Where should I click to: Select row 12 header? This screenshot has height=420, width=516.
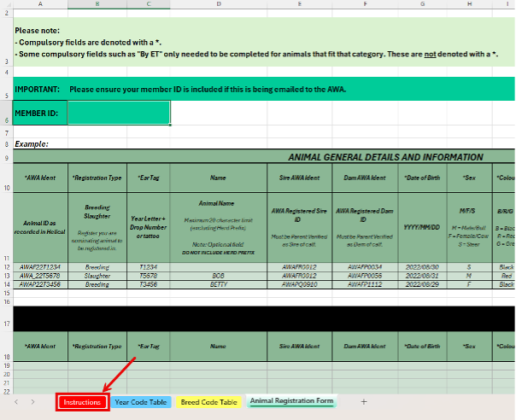click(x=7, y=267)
